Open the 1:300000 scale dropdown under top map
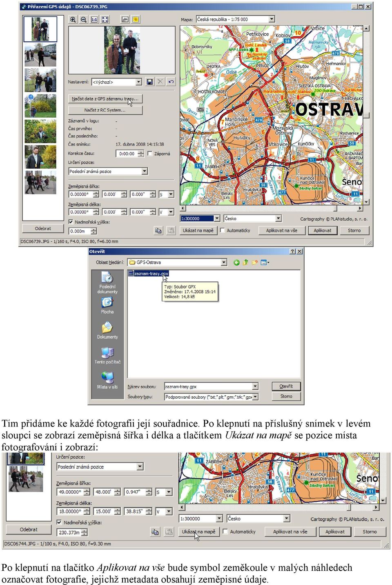 tap(217, 219)
